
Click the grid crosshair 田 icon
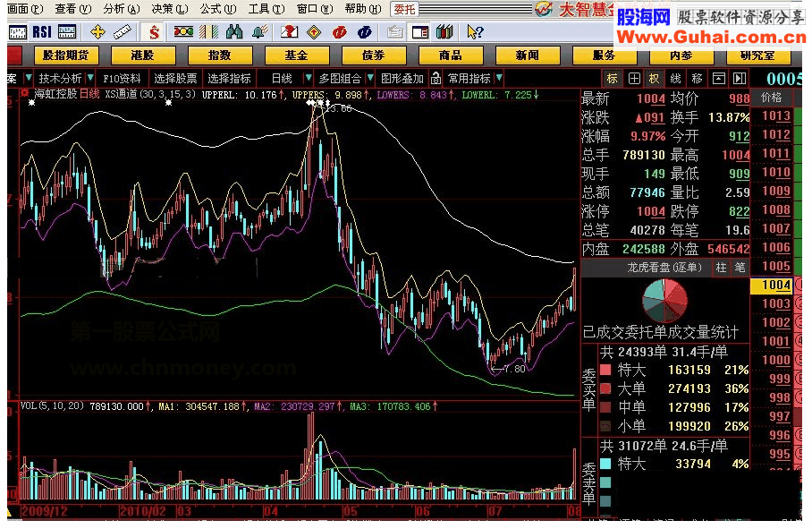pos(634,78)
